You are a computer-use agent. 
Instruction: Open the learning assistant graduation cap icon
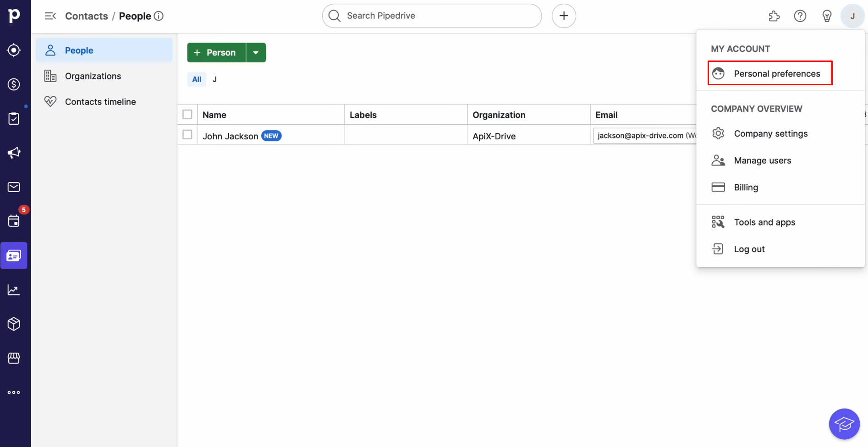(x=845, y=424)
